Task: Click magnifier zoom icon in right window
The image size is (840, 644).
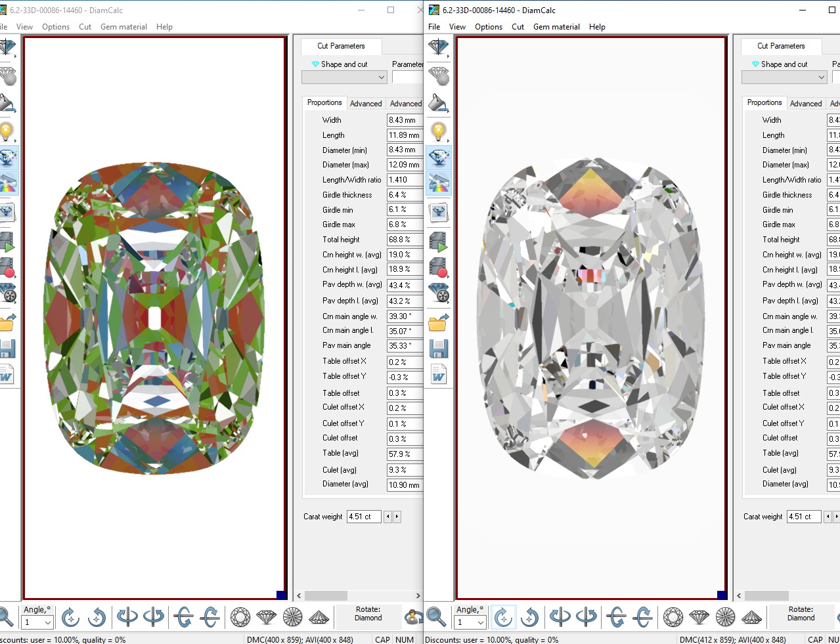Action: 436,617
